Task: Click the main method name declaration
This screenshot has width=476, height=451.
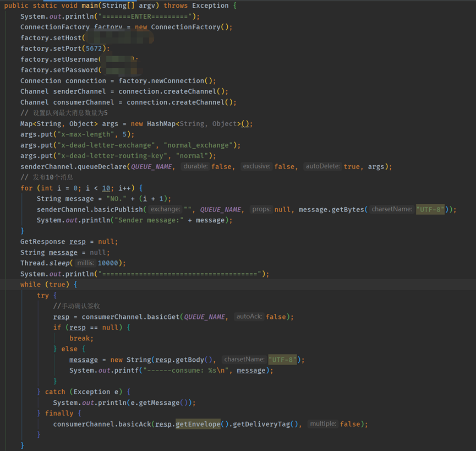Action: point(91,6)
